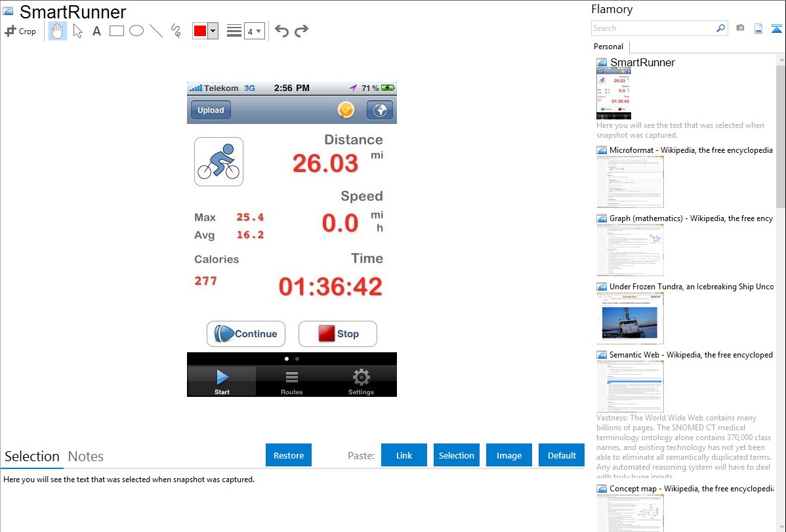The width and height of the screenshot is (786, 532).
Task: Click the time value 01:36:42
Action: point(331,287)
